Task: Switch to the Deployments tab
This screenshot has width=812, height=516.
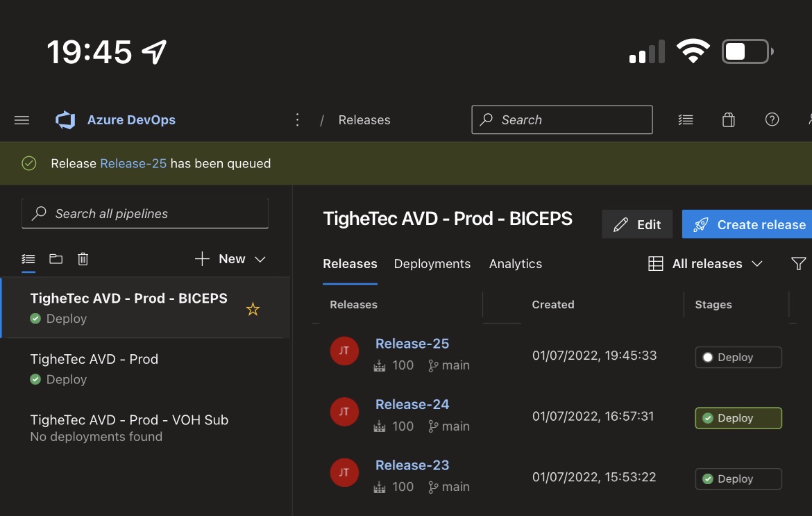Action: [x=432, y=264]
